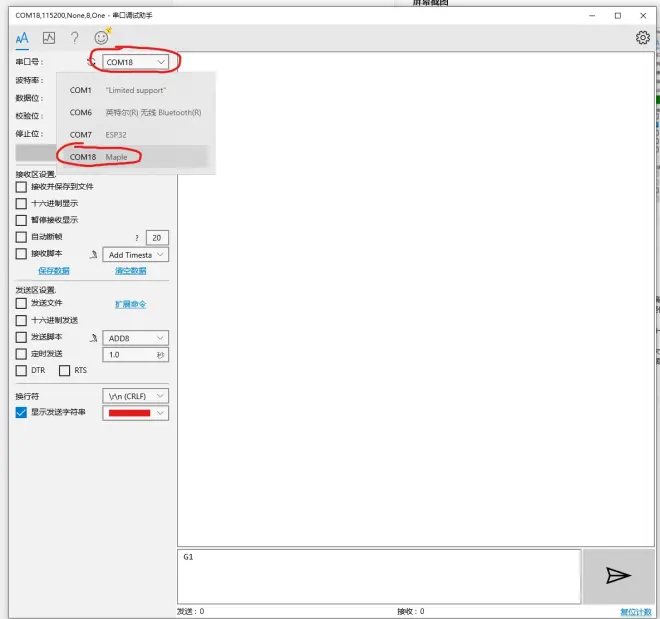Open the \r\n (CRLF) line ending dropdown
660x619 pixels.
tap(136, 396)
